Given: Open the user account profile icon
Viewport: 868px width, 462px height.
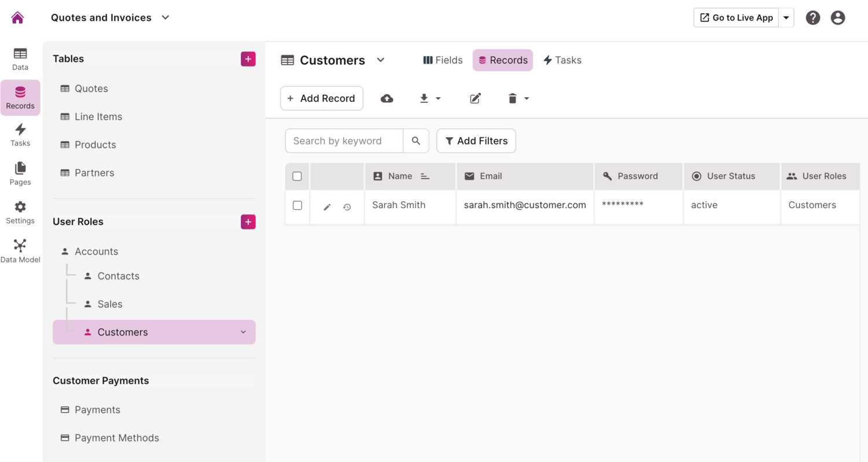Looking at the screenshot, I should pyautogui.click(x=838, y=18).
